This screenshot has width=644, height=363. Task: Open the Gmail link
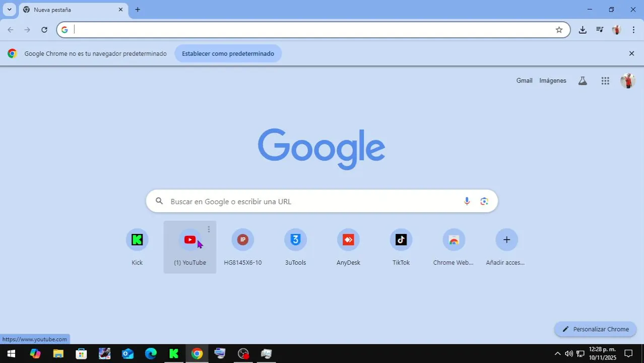click(x=524, y=81)
